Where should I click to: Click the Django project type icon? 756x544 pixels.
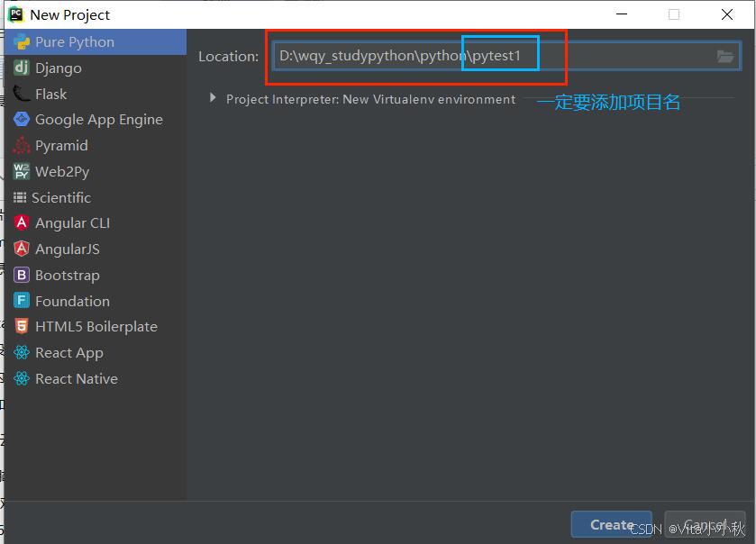click(x=22, y=68)
